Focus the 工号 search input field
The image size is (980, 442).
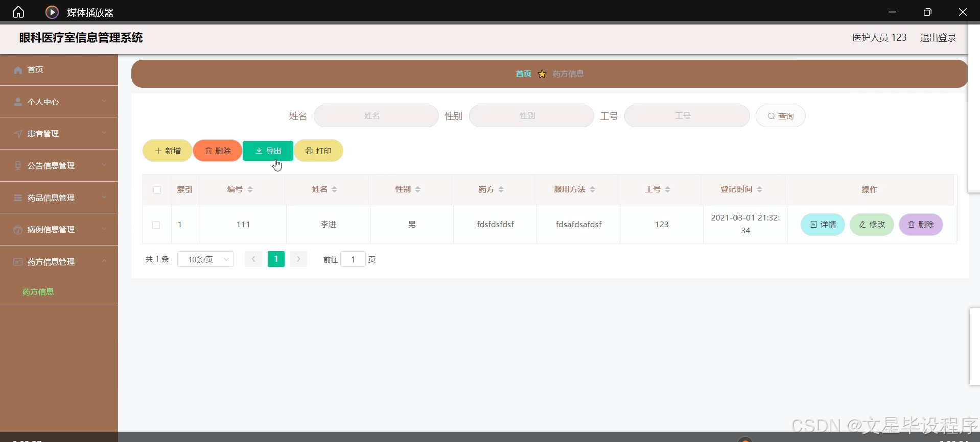tap(687, 116)
